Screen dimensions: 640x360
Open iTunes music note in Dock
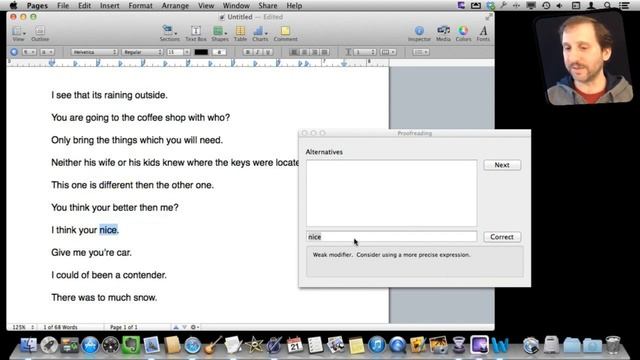pos(377,345)
